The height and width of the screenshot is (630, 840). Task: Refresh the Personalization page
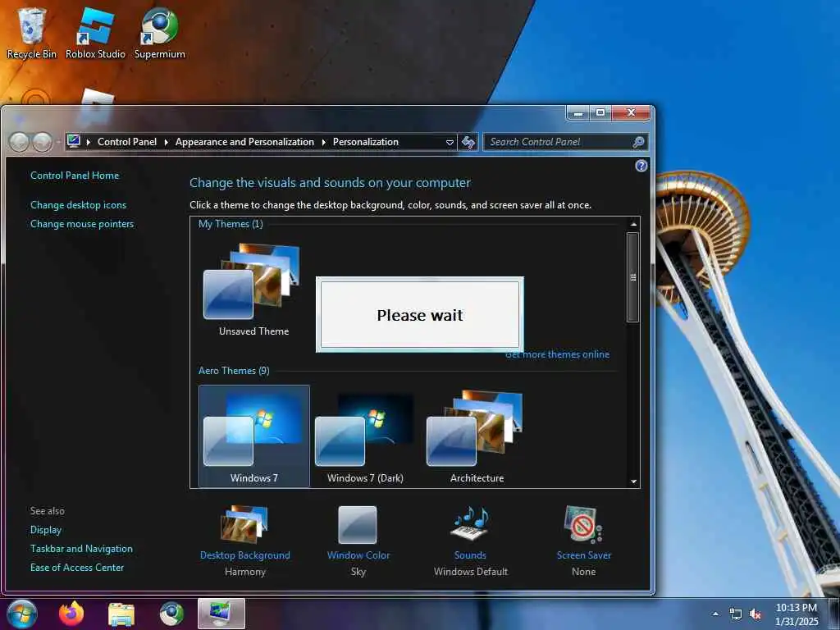pyautogui.click(x=468, y=142)
